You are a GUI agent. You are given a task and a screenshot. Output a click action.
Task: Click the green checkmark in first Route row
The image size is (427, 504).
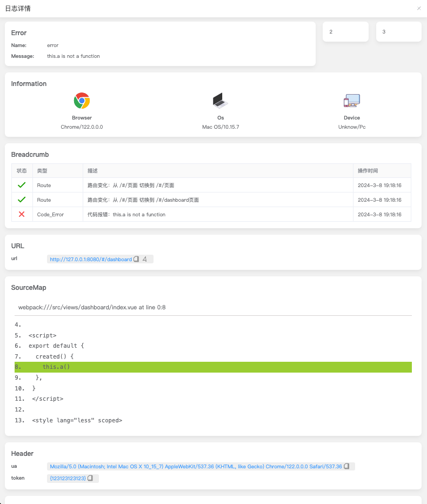coord(22,185)
